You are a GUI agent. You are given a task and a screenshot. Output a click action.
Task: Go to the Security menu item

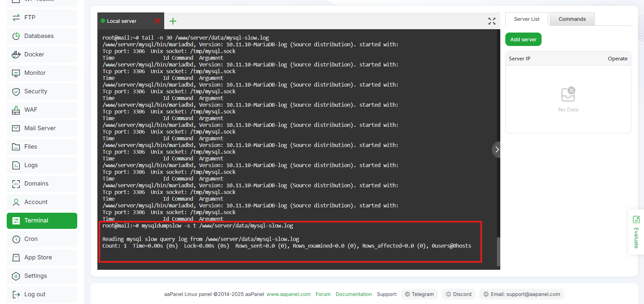(x=42, y=91)
